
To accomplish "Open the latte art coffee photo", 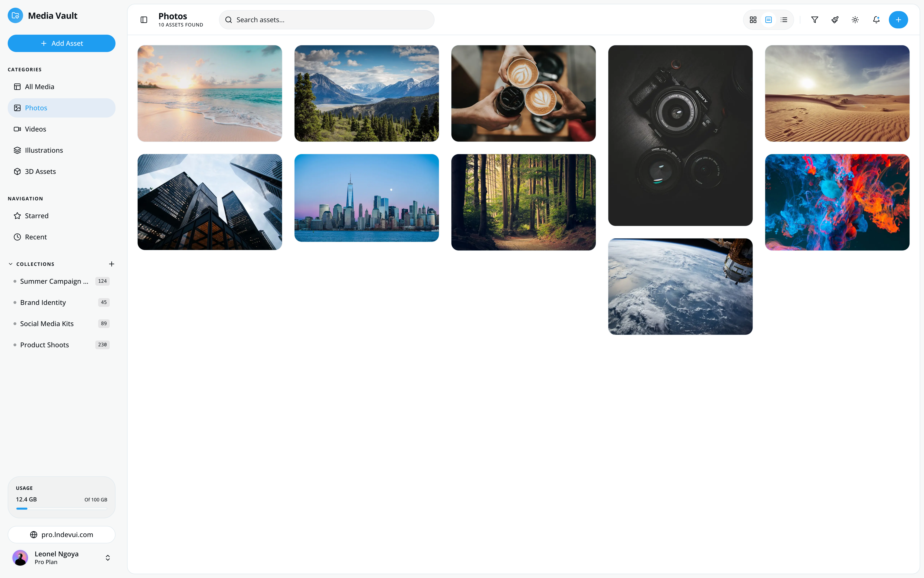I will point(523,94).
